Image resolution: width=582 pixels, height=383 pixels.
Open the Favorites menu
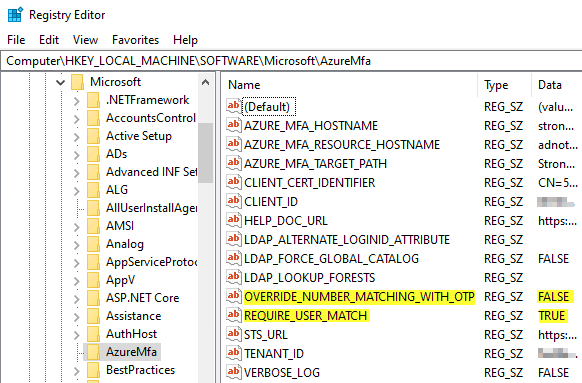coord(135,40)
